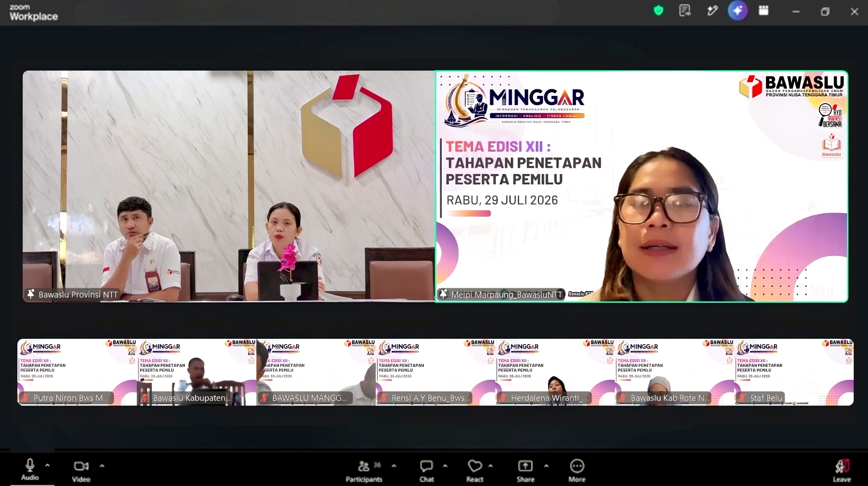Select the Rensi A.Y Benu participant thumbnail
868x486 pixels.
(435, 372)
